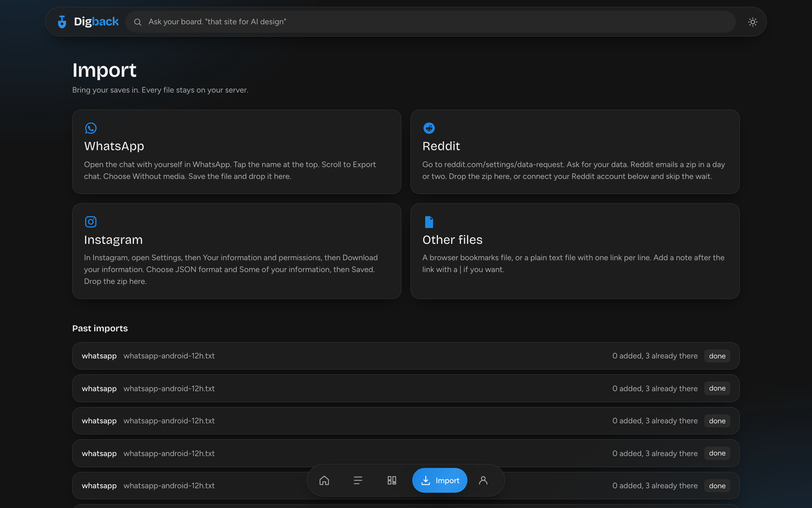Focus the "Ask your board" search field
Screen dimensions: 812x508
431,22
